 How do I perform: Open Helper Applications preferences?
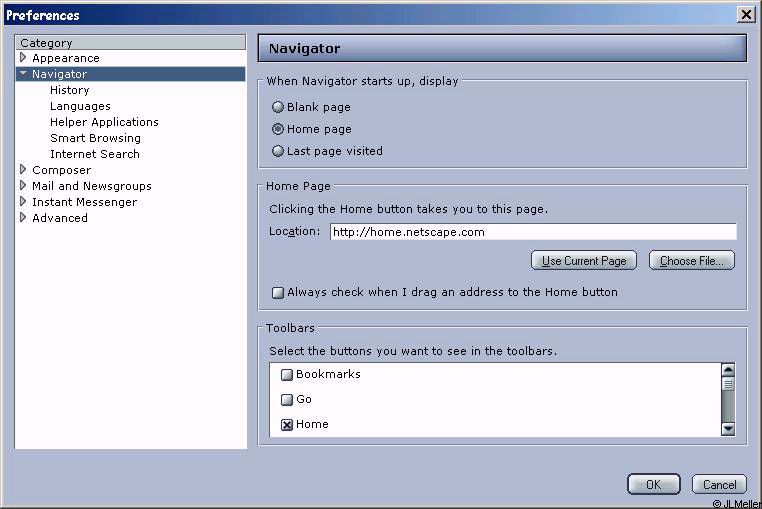104,122
